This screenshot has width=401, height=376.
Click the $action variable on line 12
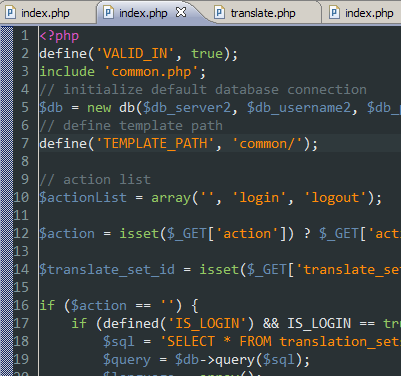[67, 234]
